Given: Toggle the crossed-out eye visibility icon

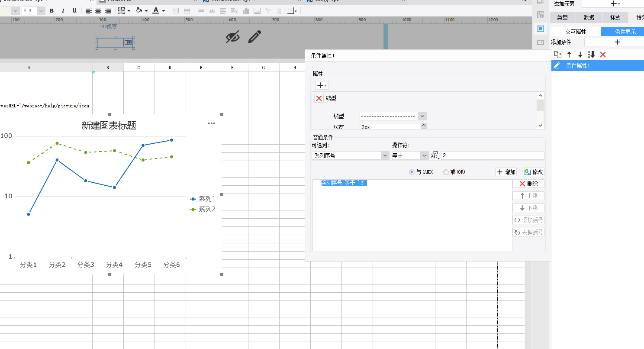Looking at the screenshot, I should pyautogui.click(x=233, y=37).
